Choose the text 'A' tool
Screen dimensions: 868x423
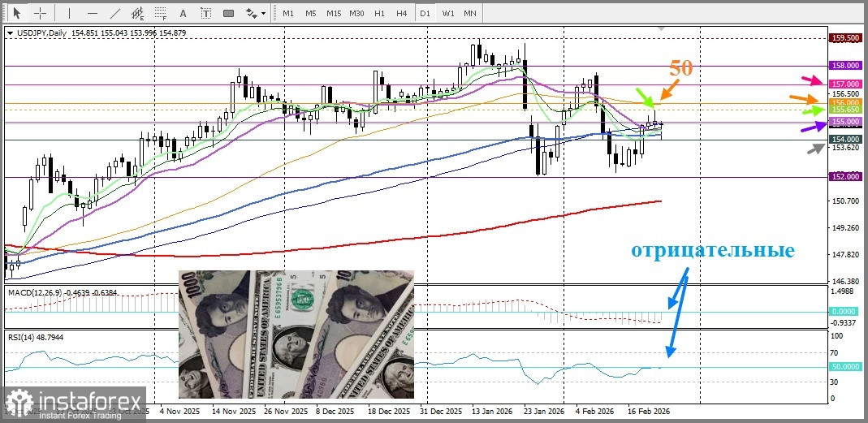[x=184, y=13]
